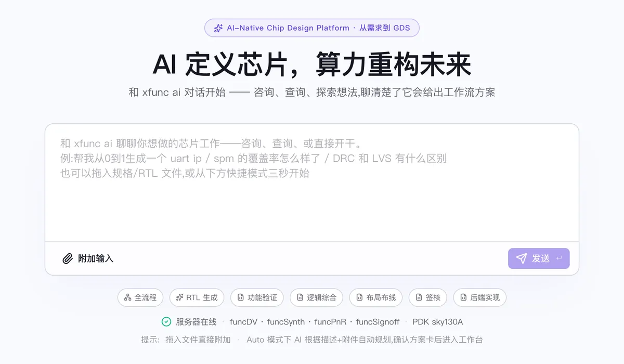Click the subtitle starting 和 xfunc ai 对话开始

click(312, 93)
